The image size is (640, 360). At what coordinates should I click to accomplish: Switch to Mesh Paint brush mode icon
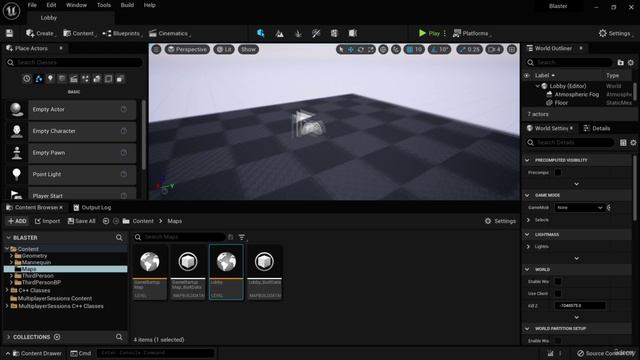click(x=316, y=33)
